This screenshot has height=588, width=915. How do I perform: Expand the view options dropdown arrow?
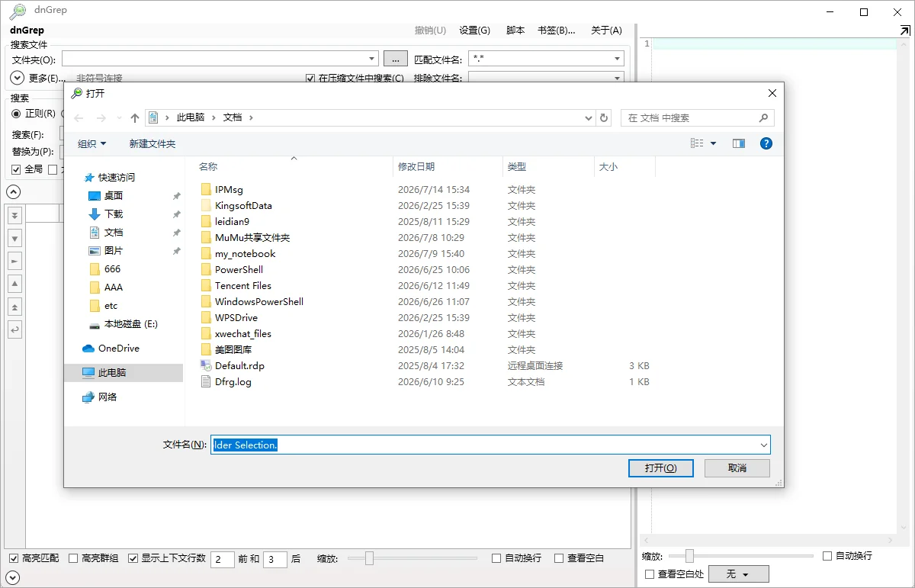(714, 143)
